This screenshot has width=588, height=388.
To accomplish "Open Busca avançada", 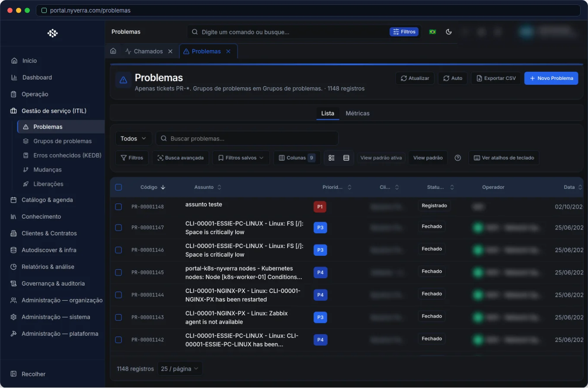I will coord(180,158).
